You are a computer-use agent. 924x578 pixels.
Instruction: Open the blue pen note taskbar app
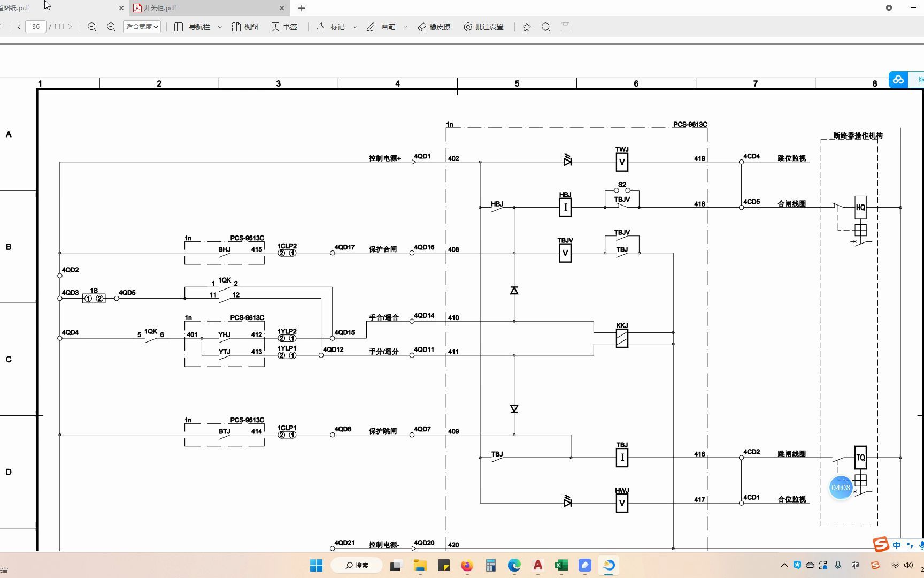(x=585, y=565)
